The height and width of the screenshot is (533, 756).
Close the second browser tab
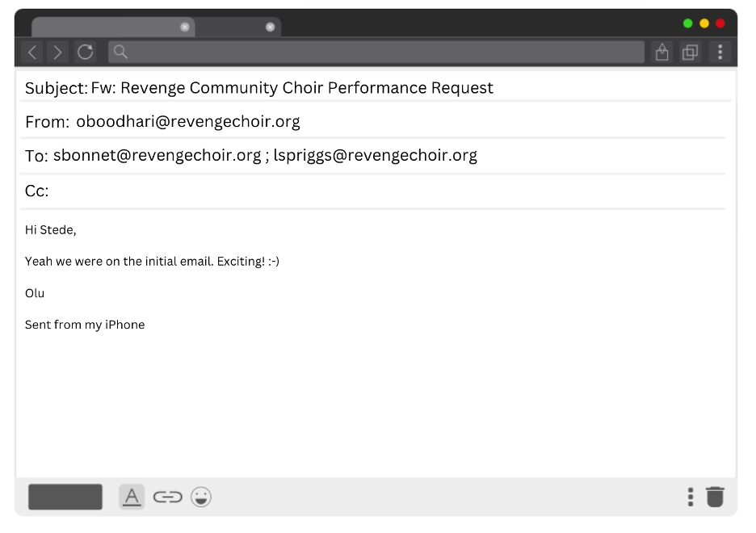click(x=270, y=27)
